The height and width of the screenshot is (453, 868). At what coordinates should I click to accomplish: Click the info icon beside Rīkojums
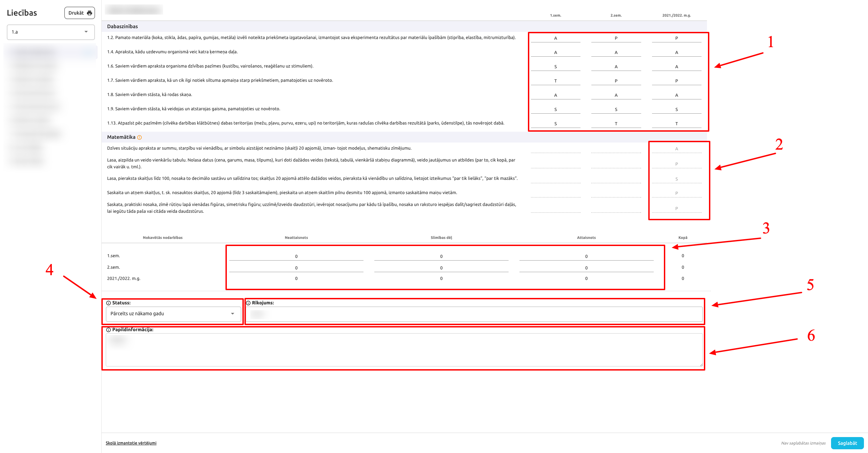(248, 303)
